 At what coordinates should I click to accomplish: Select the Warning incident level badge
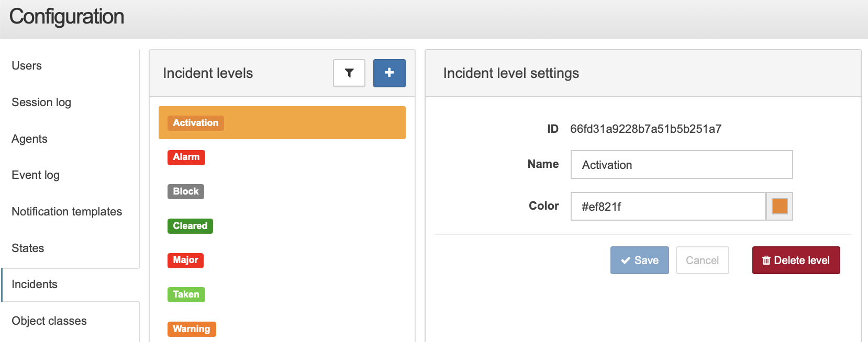192,329
